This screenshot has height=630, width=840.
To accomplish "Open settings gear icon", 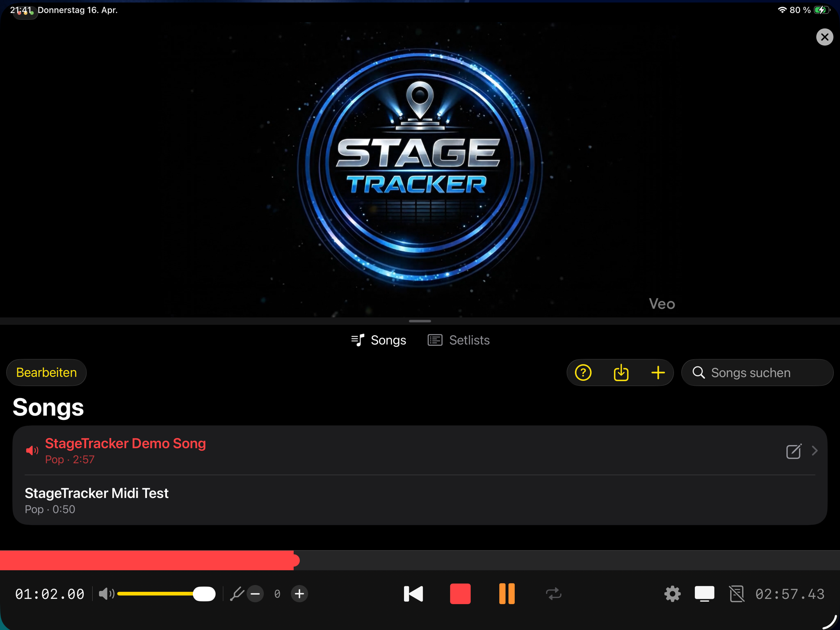I will [x=672, y=593].
